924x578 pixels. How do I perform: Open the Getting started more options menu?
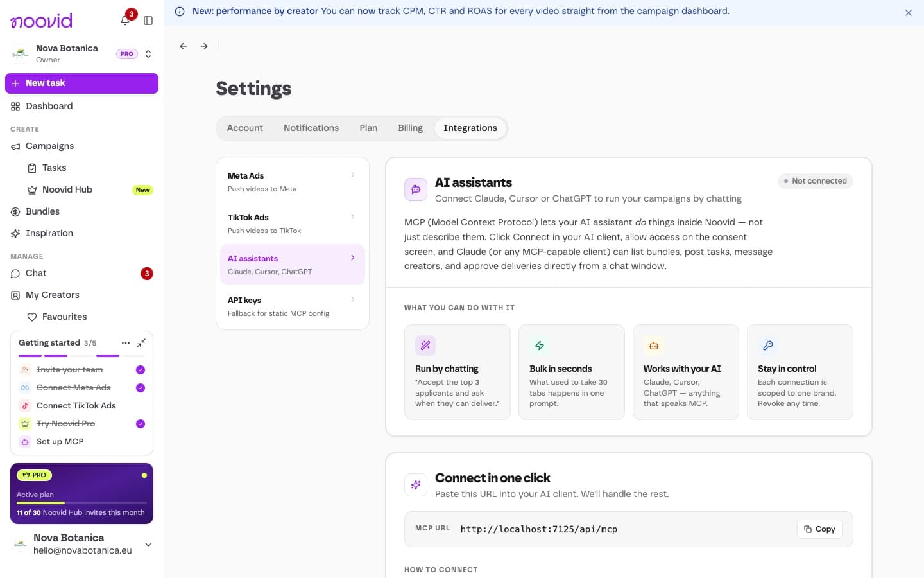pos(126,343)
